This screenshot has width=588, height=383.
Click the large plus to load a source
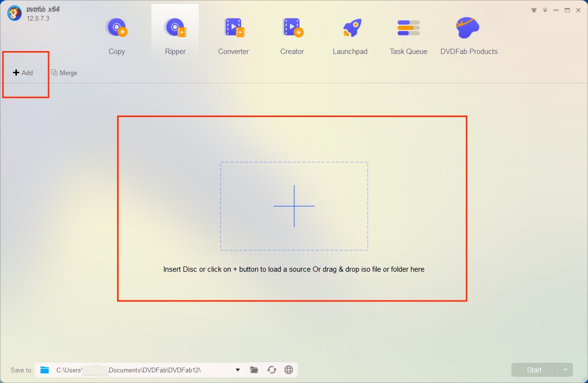click(294, 206)
